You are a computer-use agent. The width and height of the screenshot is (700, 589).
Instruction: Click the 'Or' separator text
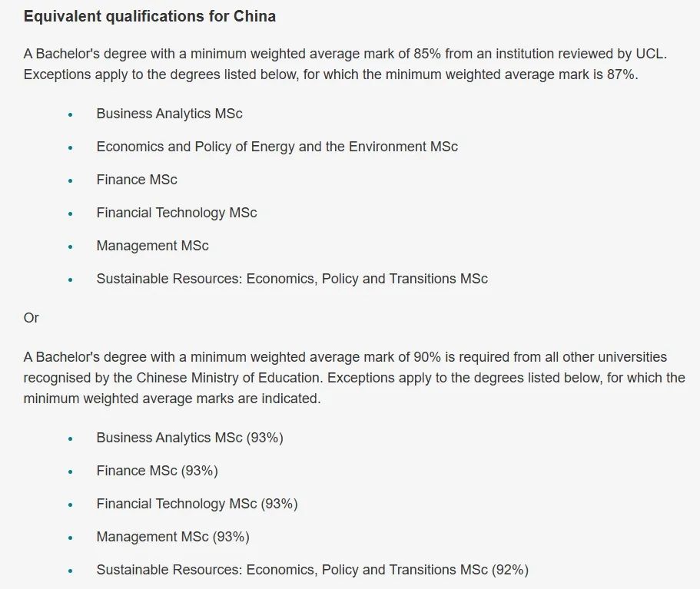(x=31, y=318)
